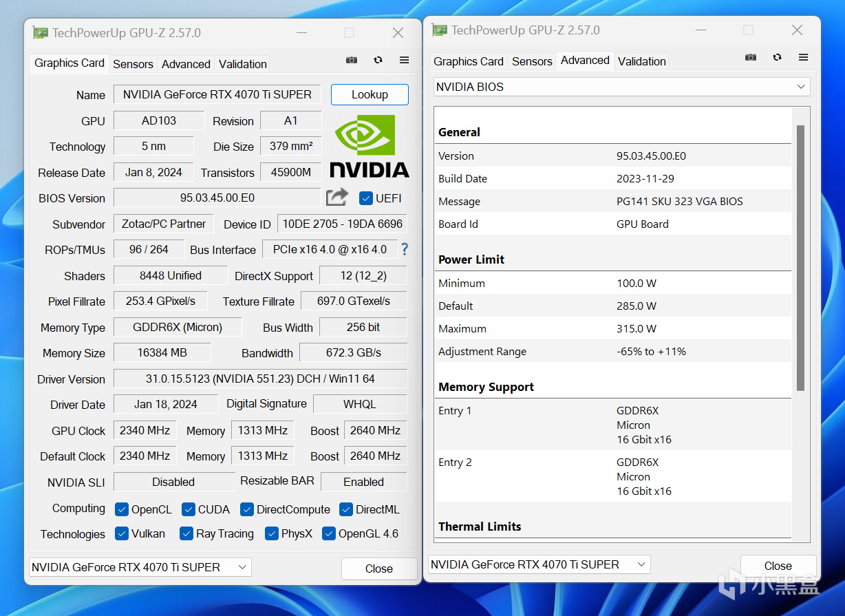This screenshot has width=845, height=616.
Task: Click Close button in right GPU-Z window
Action: (778, 566)
